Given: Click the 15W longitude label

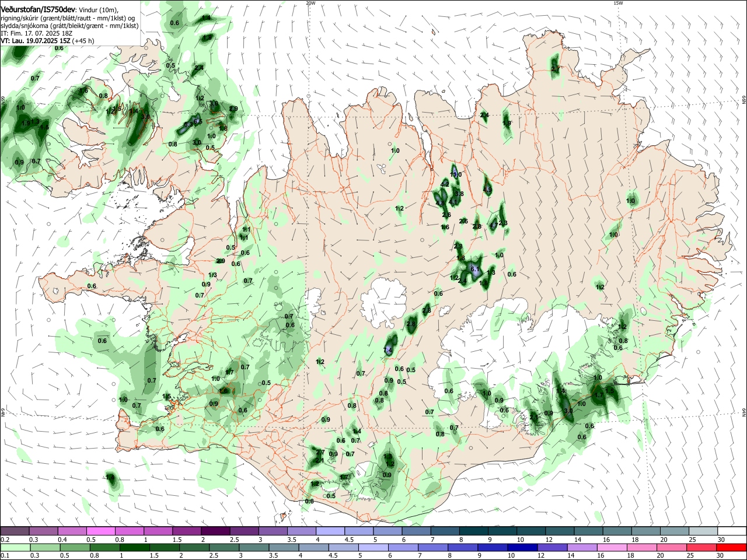Looking at the screenshot, I should [x=618, y=3].
